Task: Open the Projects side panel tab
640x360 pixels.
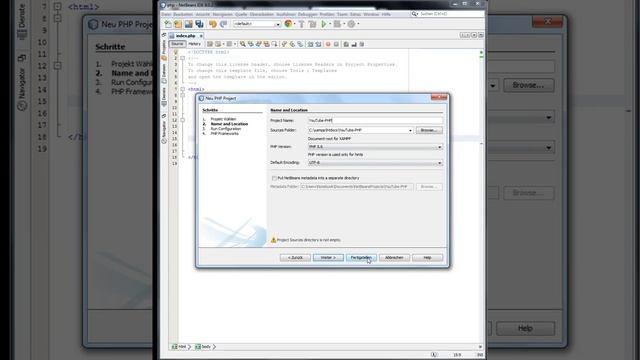Action: pos(164,48)
